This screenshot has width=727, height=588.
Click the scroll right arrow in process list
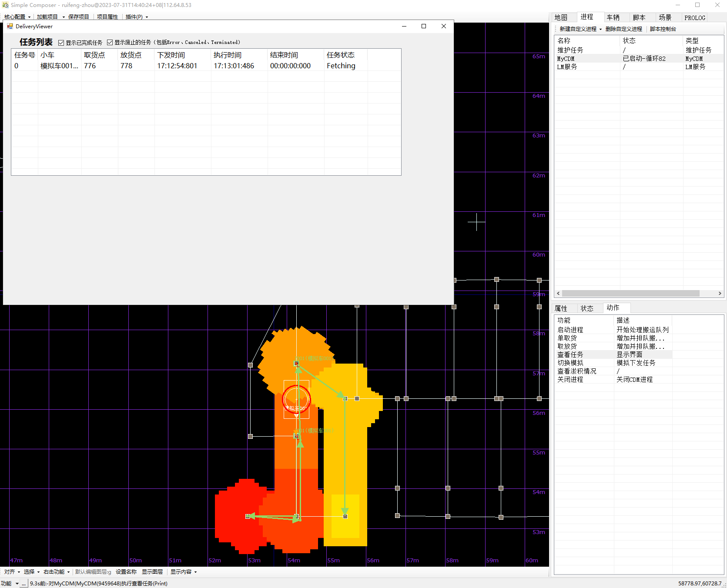(x=720, y=294)
